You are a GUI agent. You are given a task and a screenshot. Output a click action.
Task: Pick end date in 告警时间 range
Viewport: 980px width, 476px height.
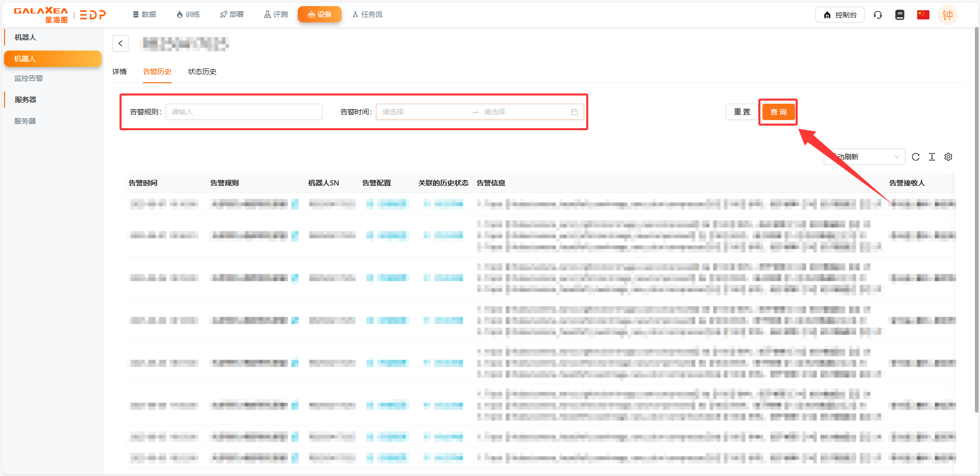[523, 112]
